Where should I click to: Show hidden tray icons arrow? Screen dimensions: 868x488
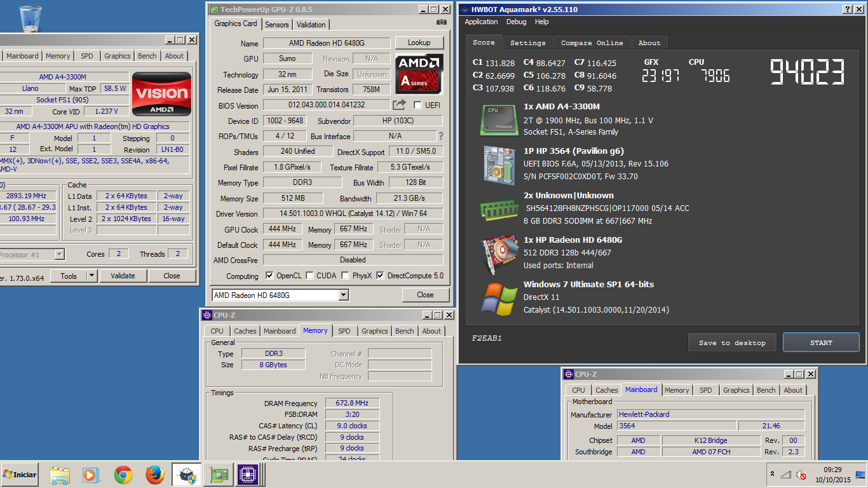(x=772, y=474)
